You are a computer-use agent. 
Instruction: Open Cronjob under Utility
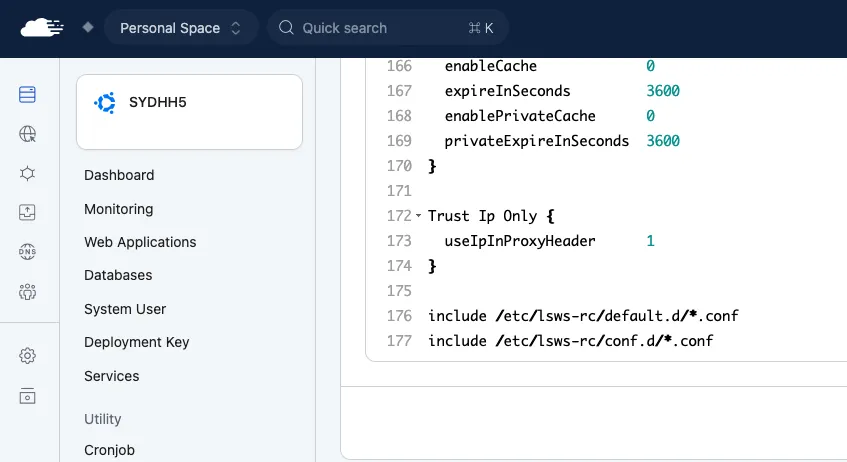click(109, 450)
